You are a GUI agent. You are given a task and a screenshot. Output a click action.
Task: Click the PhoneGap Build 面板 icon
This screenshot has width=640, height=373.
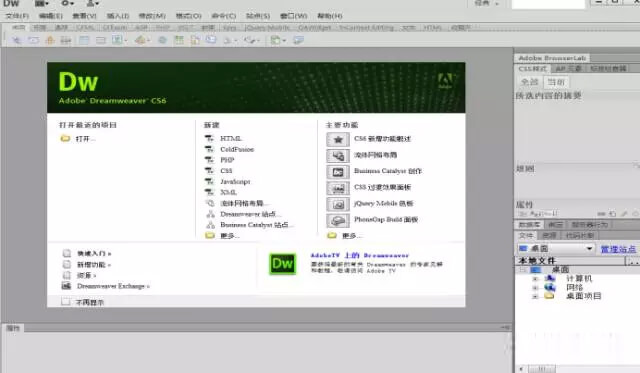(x=338, y=220)
